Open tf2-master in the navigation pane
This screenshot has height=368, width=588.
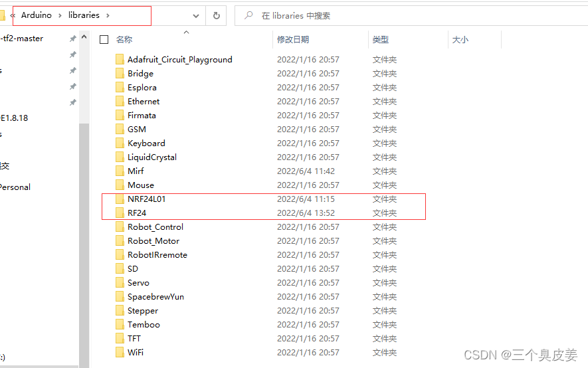pyautogui.click(x=22, y=39)
